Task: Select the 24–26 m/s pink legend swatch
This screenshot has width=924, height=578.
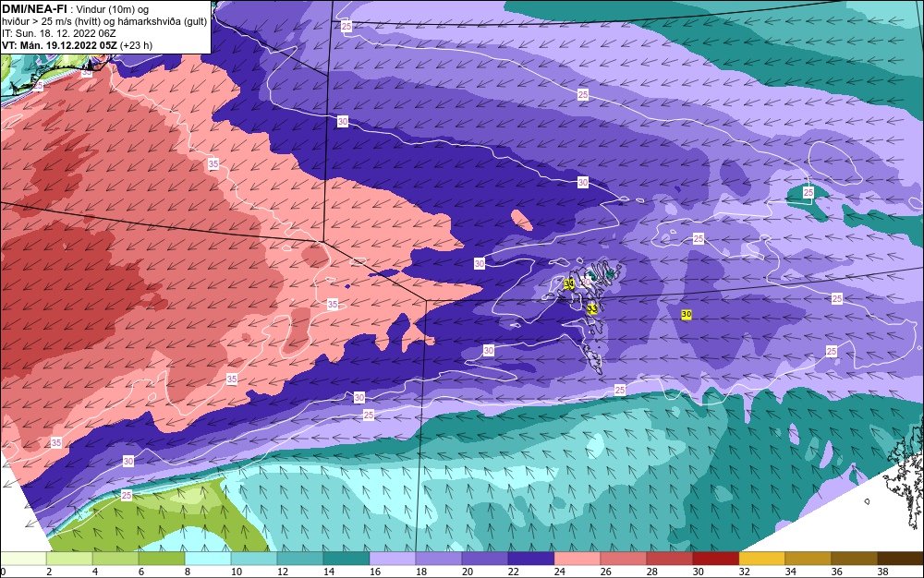Action: [577, 559]
